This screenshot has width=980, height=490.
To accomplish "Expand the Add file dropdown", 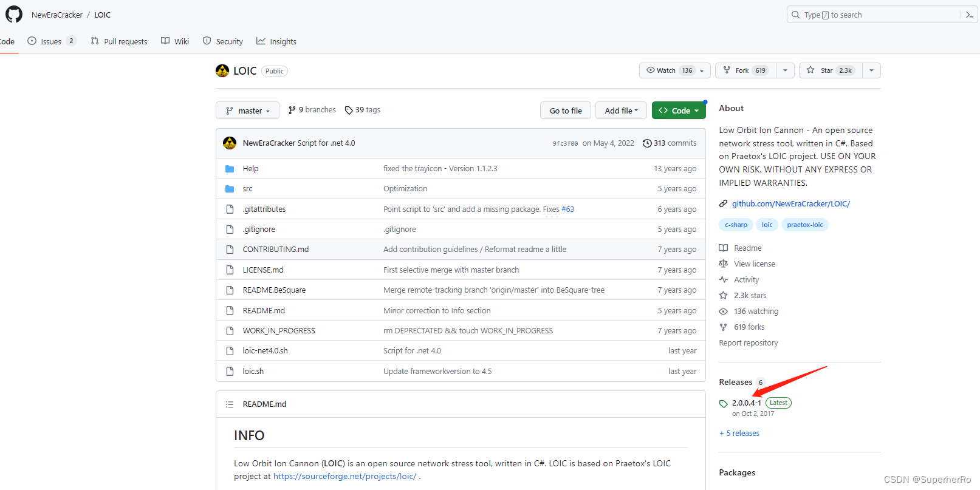I will (x=621, y=111).
